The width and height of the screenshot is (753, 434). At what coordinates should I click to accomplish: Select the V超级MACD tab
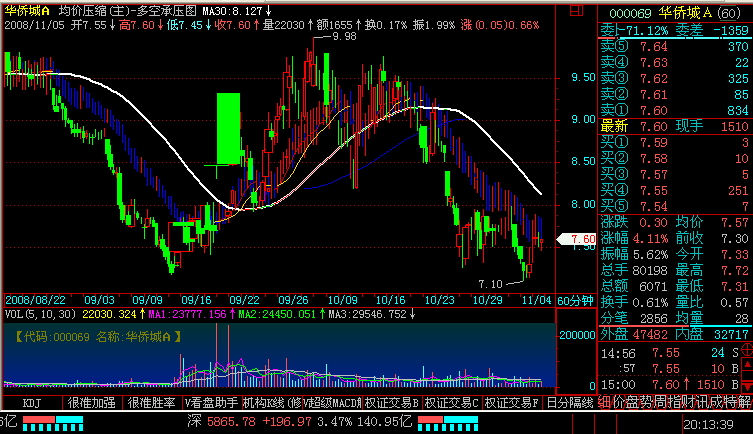click(332, 403)
